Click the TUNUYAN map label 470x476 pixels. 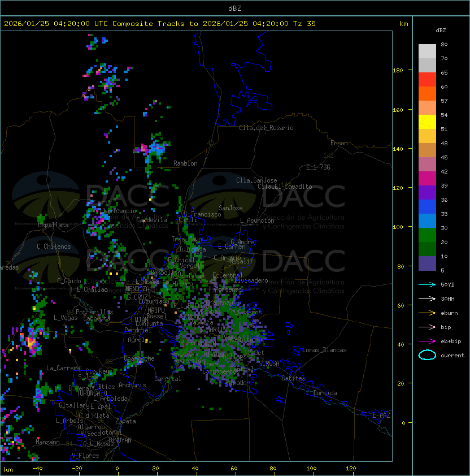120,440
